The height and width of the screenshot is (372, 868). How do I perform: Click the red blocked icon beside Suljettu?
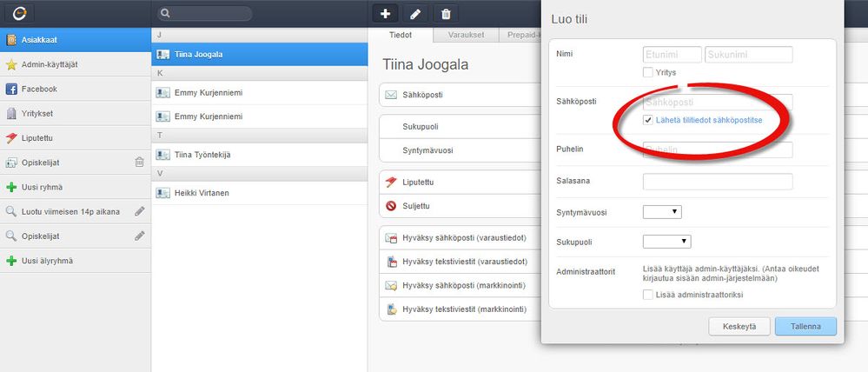pyautogui.click(x=391, y=206)
